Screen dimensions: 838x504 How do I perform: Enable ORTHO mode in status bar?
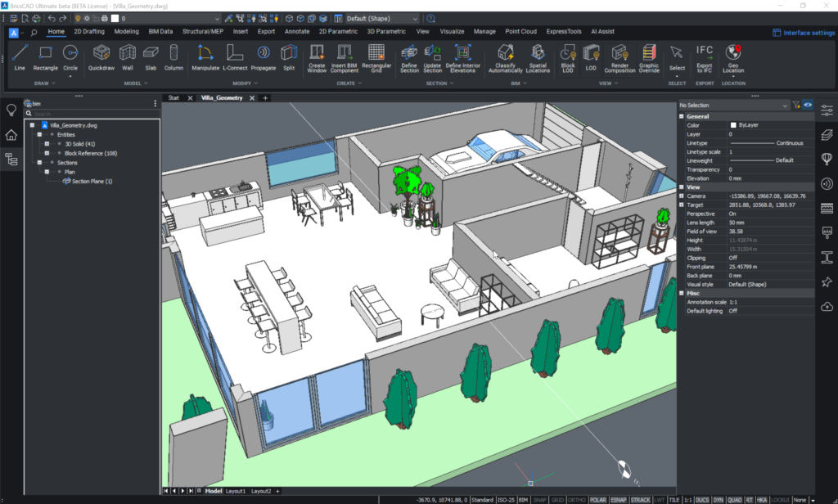point(577,499)
